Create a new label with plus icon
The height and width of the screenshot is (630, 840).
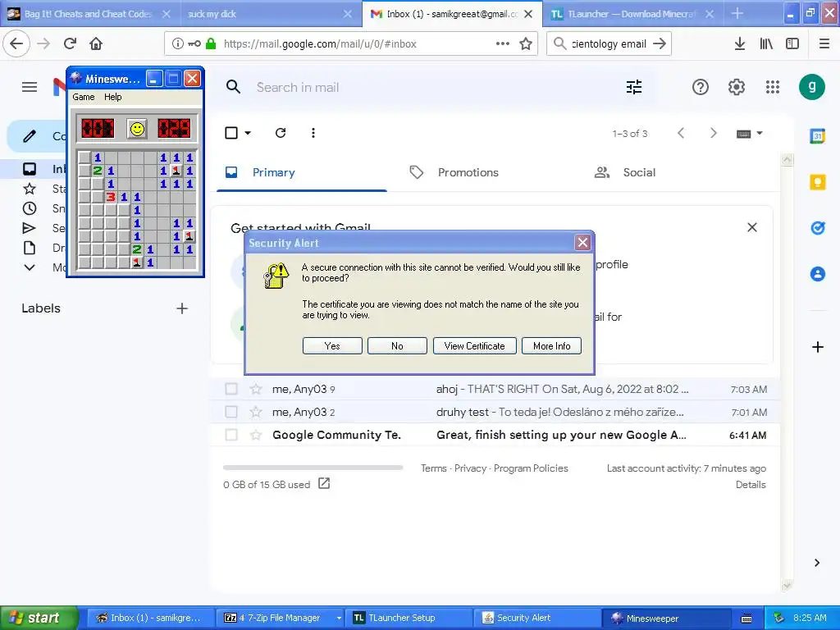[182, 308]
